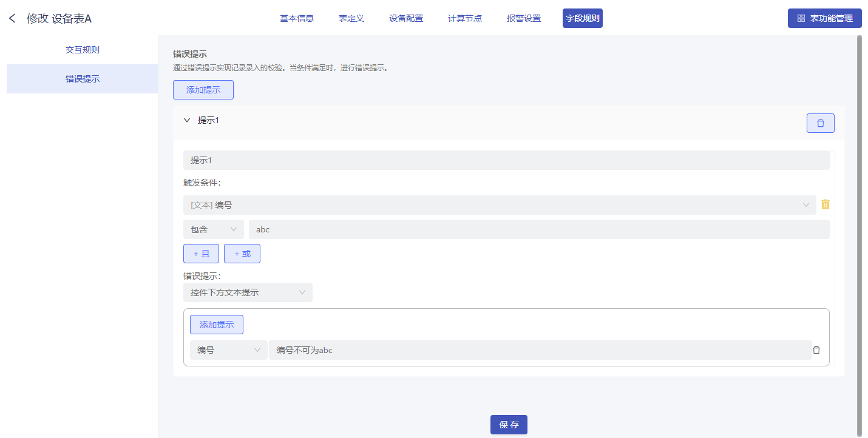Screen dimensions: 868x438
Task: Click the 触发条件: label
Action: (202, 182)
